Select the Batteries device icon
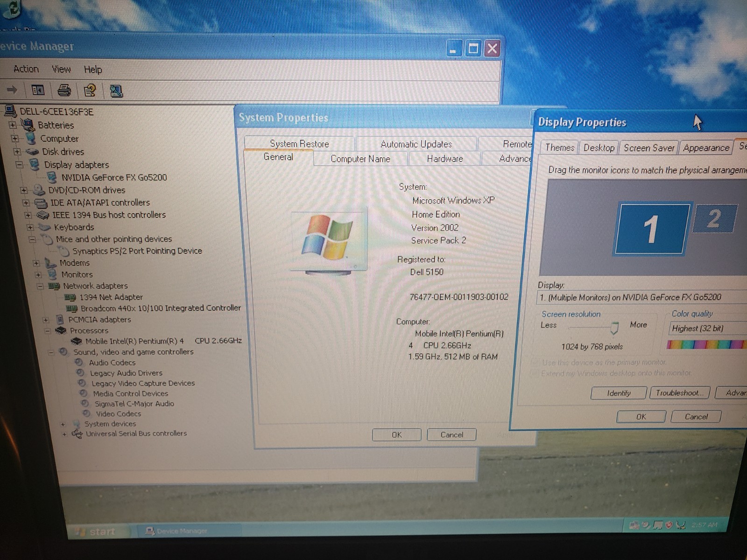Screen dimensions: 747x560 (28, 125)
